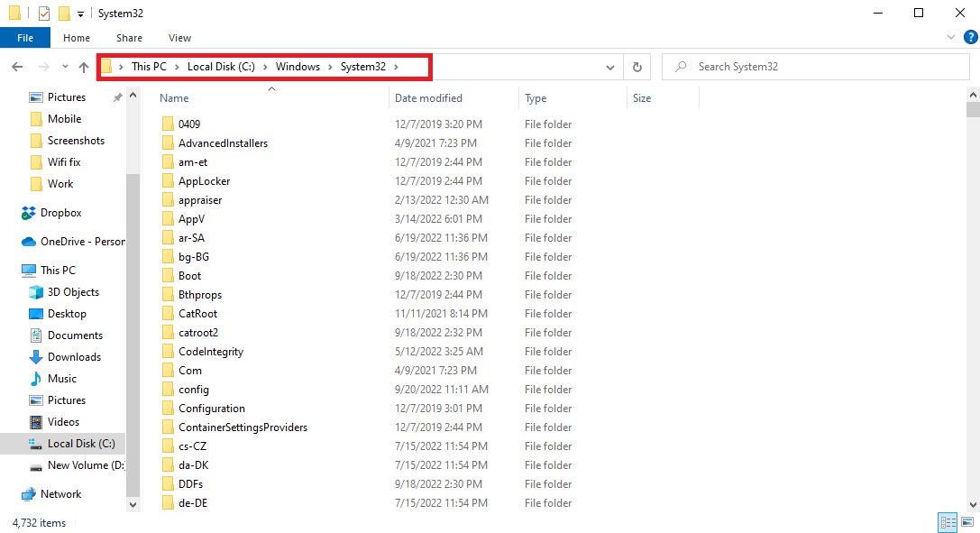This screenshot has width=980, height=533.
Task: Click the Properties quick access icon
Action: point(44,14)
